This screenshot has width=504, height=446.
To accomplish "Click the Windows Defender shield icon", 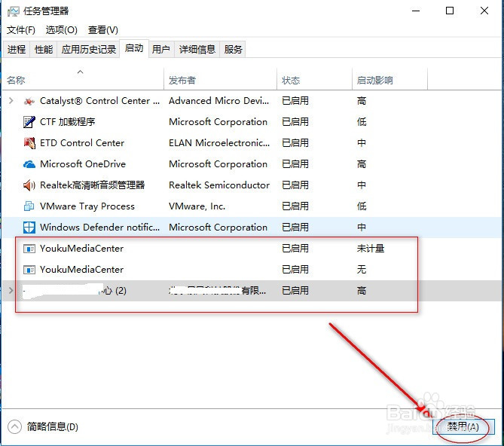I will 29,228.
